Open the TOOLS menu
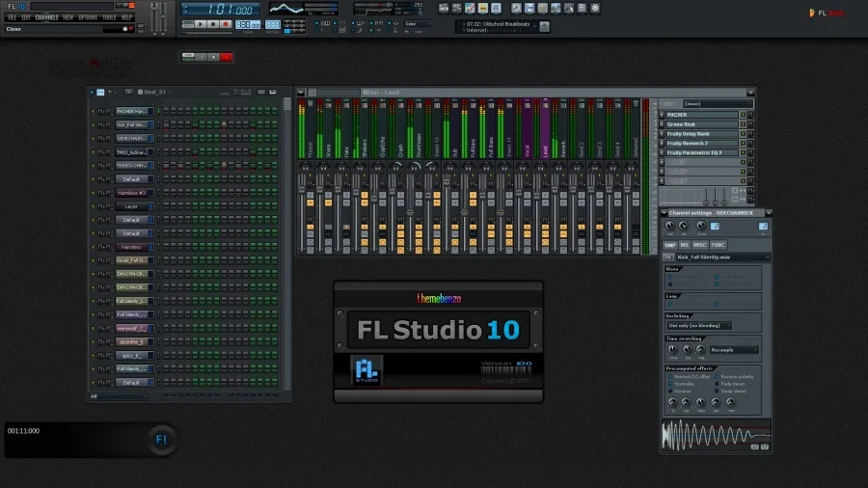The height and width of the screenshot is (488, 868). [x=110, y=17]
